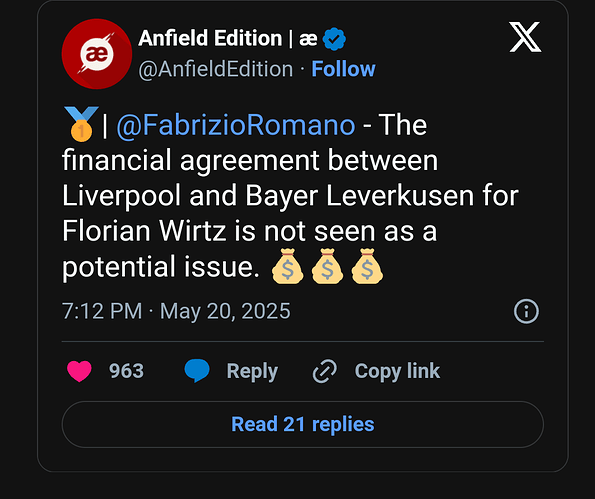Click the blue verified badge
The image size is (595, 499).
tap(334, 39)
